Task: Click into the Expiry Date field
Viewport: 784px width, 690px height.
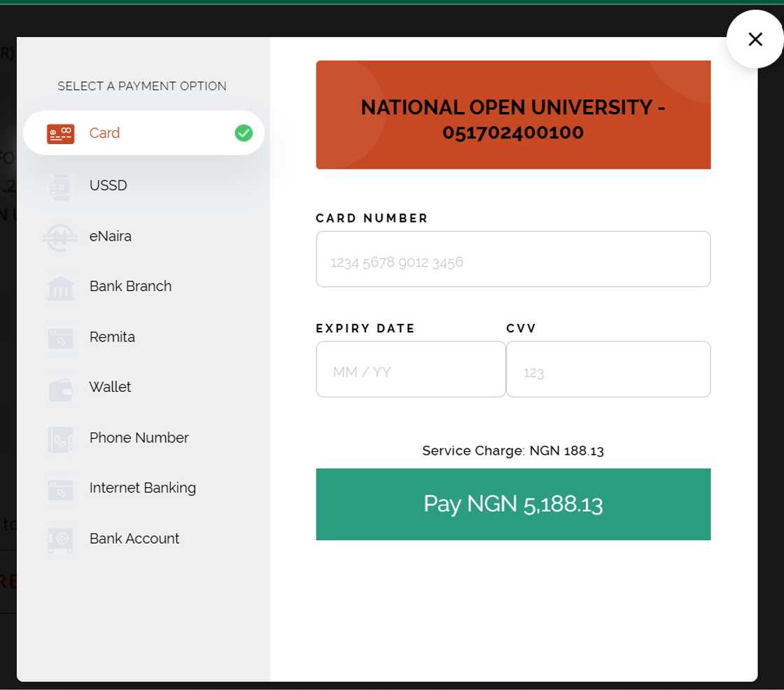Action: (410, 369)
